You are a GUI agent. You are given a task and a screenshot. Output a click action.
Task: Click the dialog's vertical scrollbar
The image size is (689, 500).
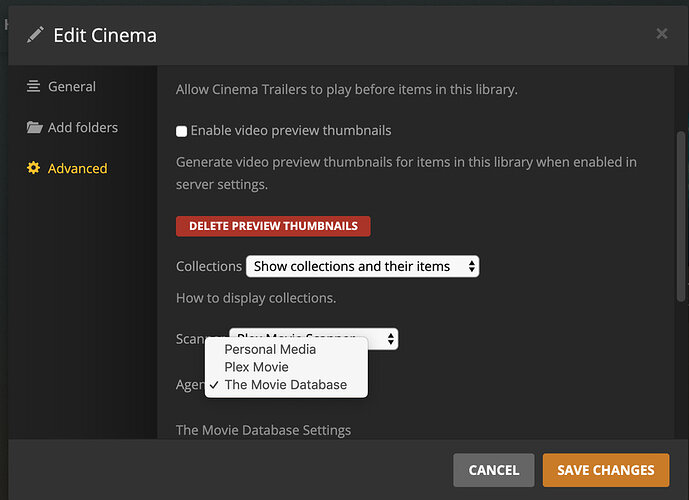681,200
